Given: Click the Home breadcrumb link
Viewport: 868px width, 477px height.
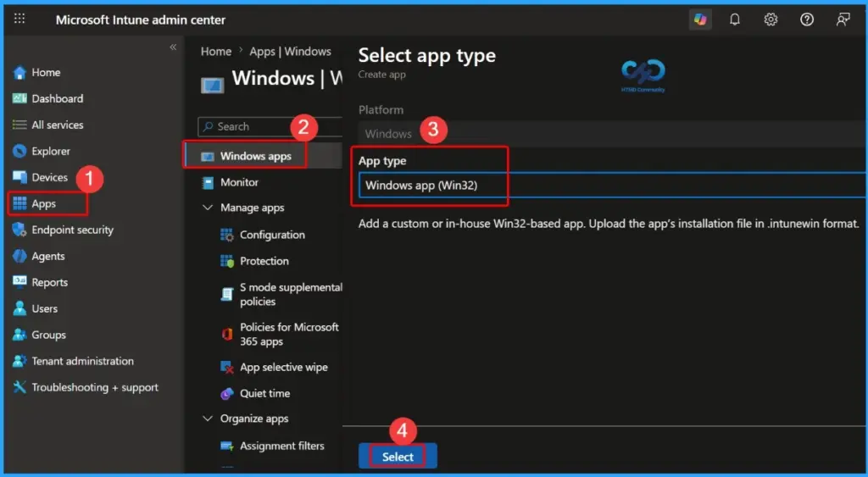Looking at the screenshot, I should [216, 52].
